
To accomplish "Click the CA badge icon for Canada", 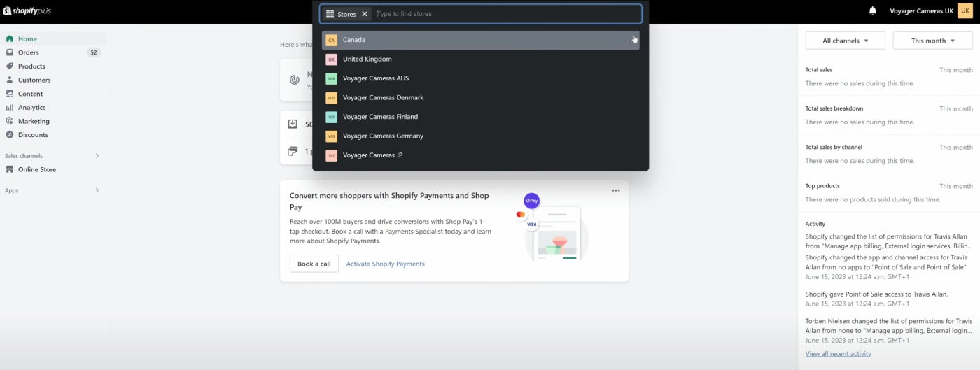I will tap(331, 40).
